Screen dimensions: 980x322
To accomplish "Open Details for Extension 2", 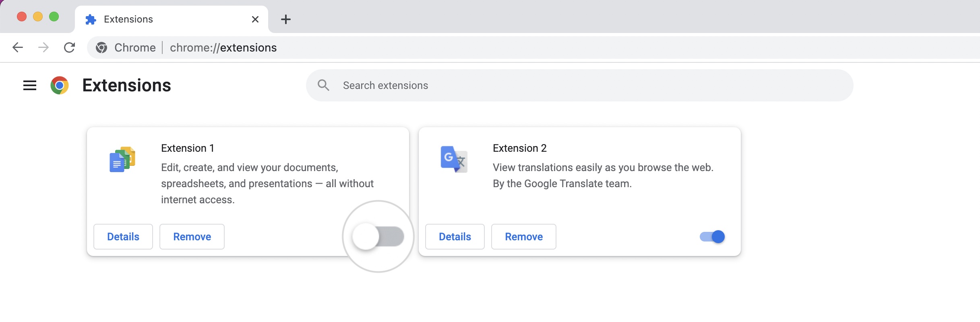I will pos(455,237).
